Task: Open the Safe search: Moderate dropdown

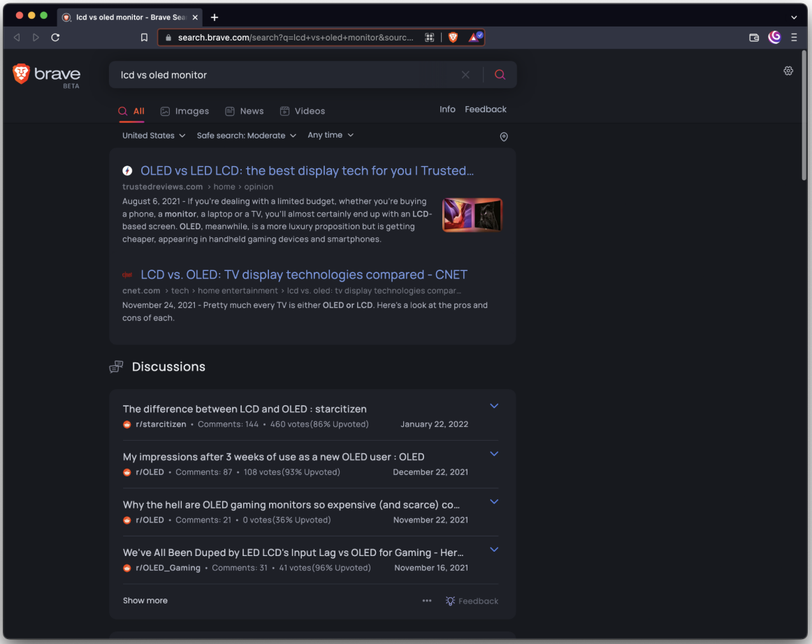Action: click(x=247, y=135)
